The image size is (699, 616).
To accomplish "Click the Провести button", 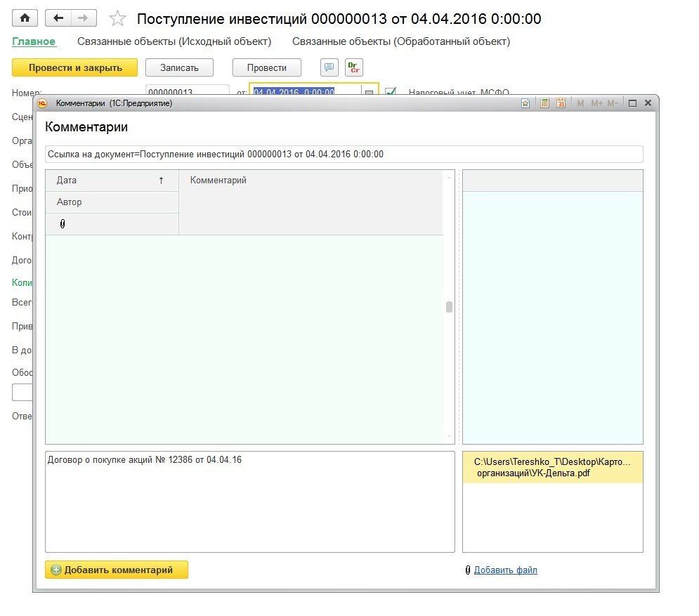I will (266, 67).
